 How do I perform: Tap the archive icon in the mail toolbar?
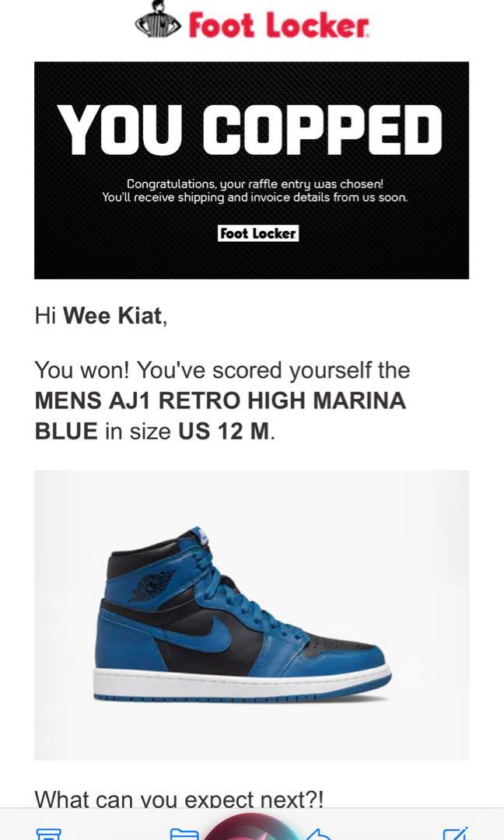[49, 833]
